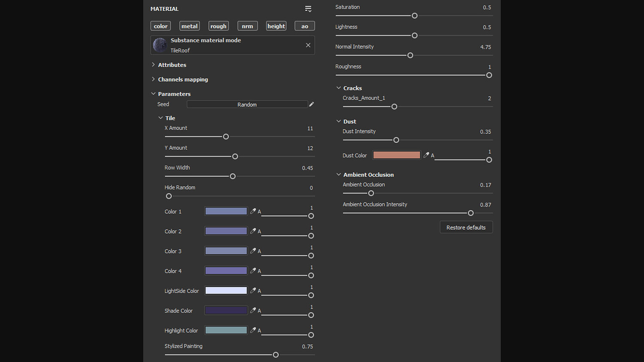Collapse the Tile parameter group

click(161, 118)
